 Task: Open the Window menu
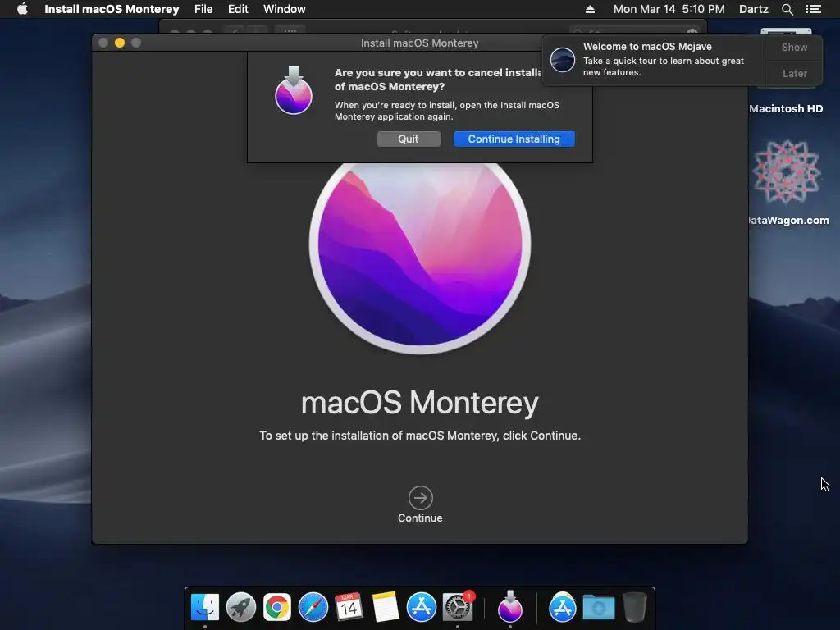284,9
